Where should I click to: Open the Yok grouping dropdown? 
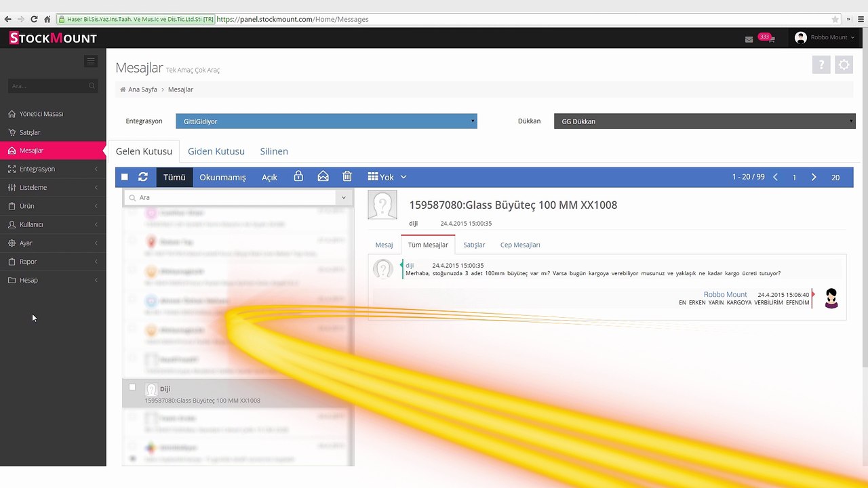point(387,177)
